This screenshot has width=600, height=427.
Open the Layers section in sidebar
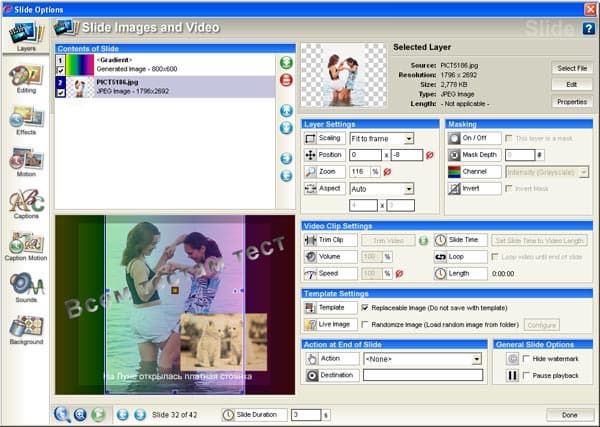(26, 36)
